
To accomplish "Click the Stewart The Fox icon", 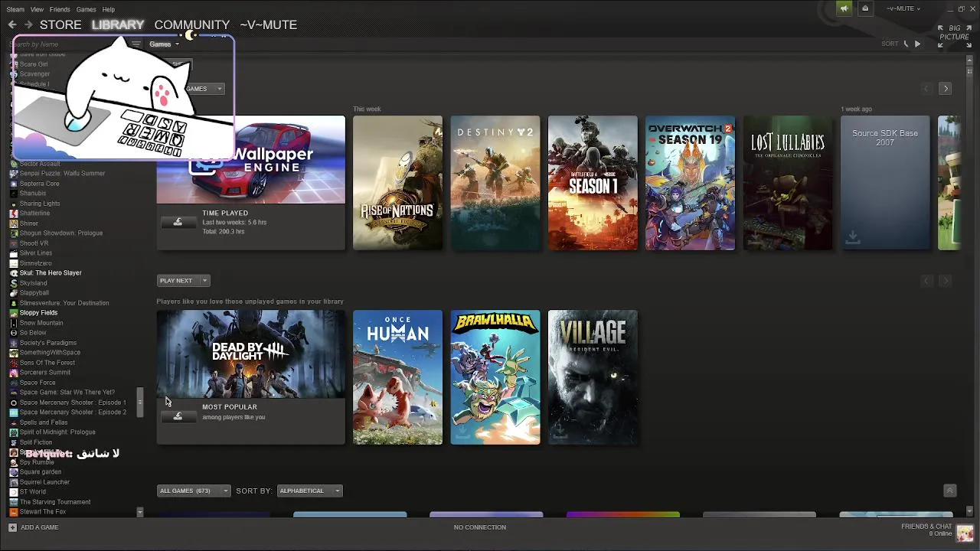I will point(13,512).
